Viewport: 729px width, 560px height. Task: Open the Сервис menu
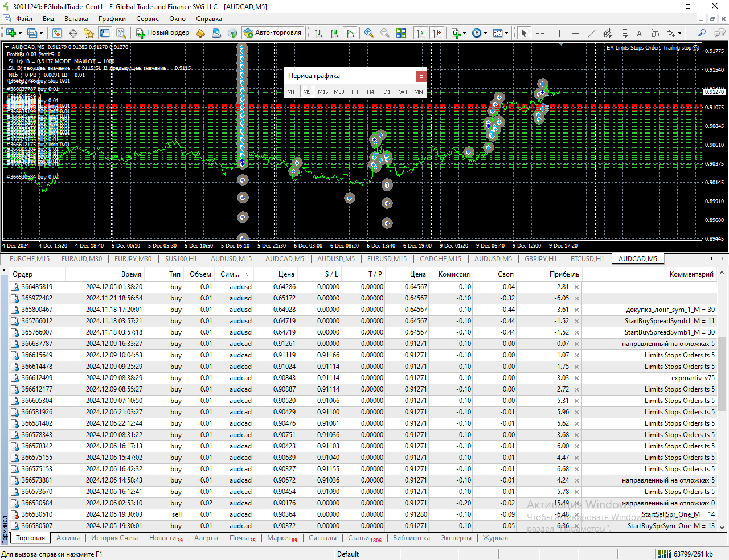pyautogui.click(x=147, y=19)
